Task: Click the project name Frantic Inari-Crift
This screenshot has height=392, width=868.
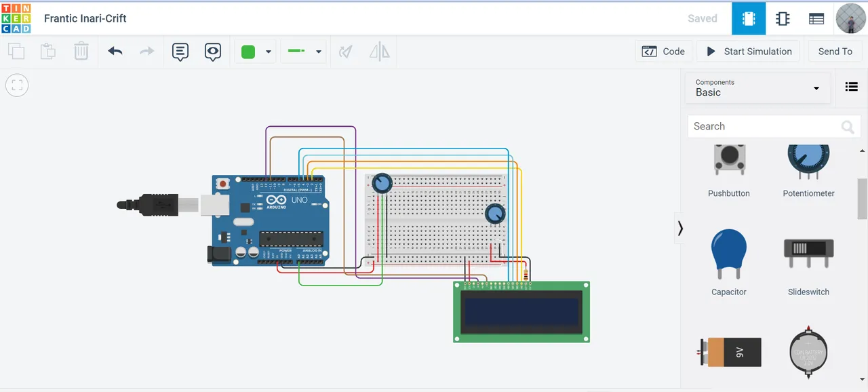Action: pyautogui.click(x=85, y=18)
